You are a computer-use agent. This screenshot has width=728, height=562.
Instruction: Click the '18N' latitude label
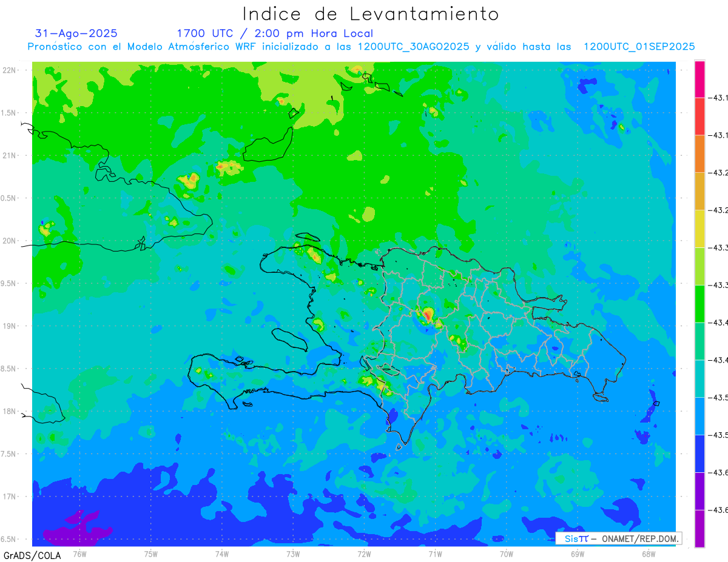click(9, 411)
